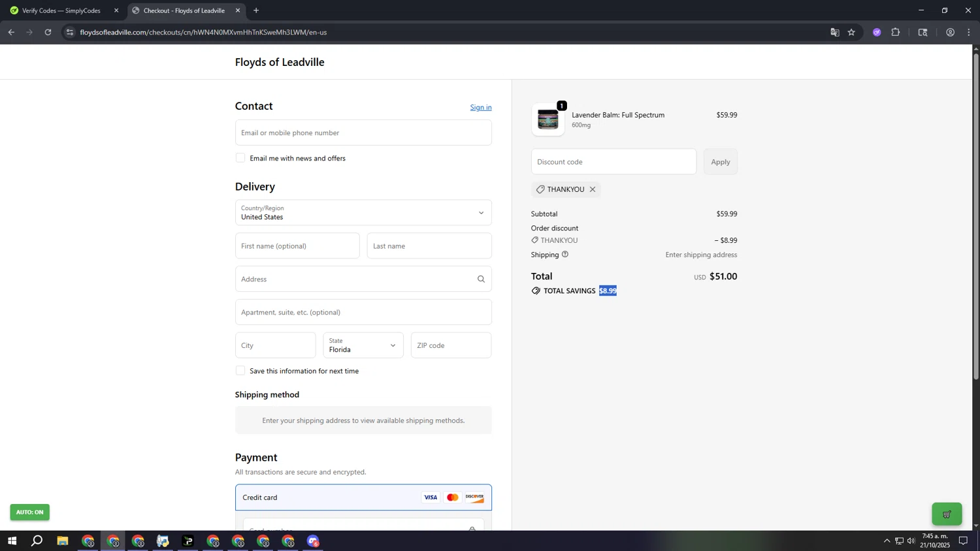
Task: Focus the ZIP code field
Action: (x=451, y=345)
